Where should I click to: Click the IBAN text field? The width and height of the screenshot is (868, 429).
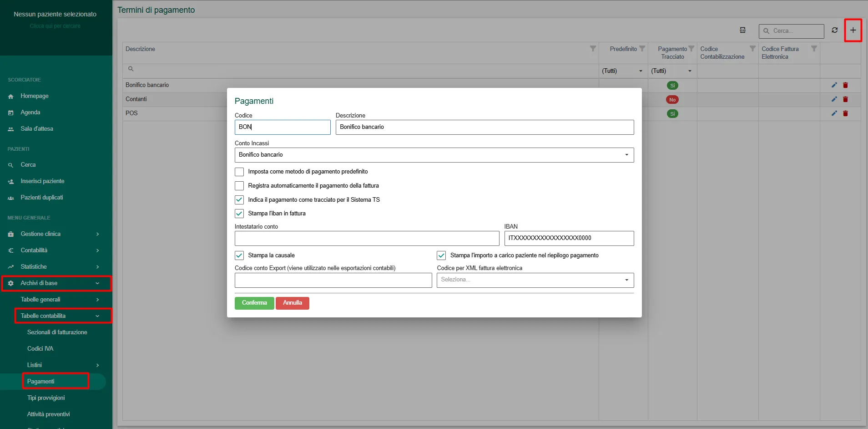tap(569, 238)
